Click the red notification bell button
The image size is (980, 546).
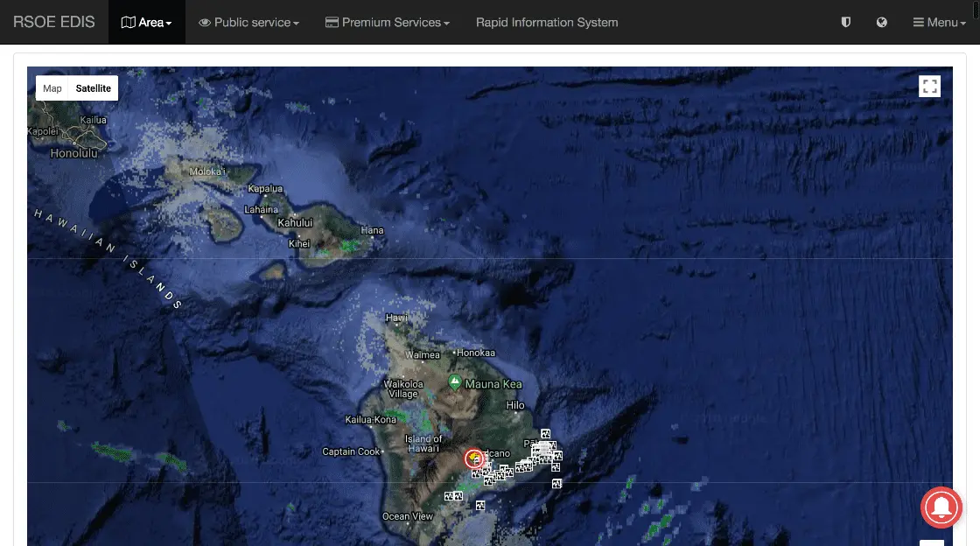(941, 507)
